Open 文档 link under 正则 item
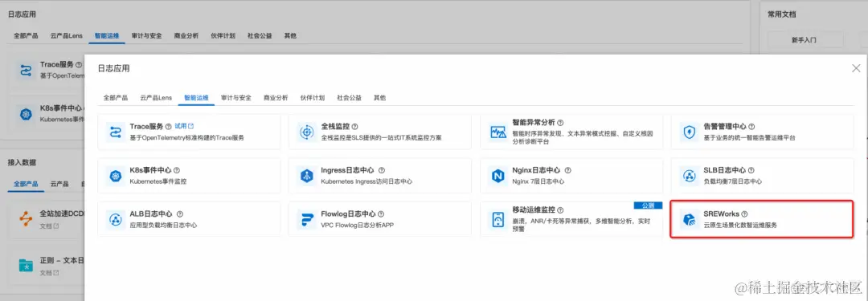Screen dimensions: 868x301 (x=50, y=273)
